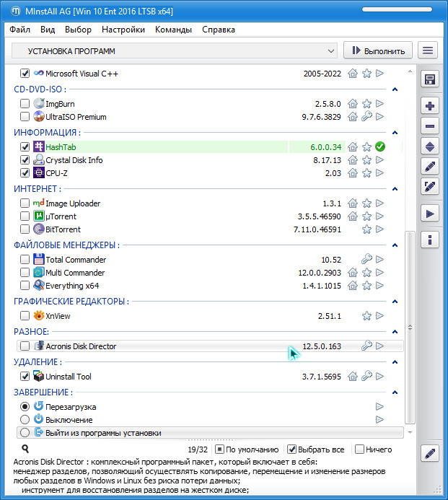The width and height of the screenshot is (448, 500).
Task: Open the Настройки menu
Action: tap(123, 30)
